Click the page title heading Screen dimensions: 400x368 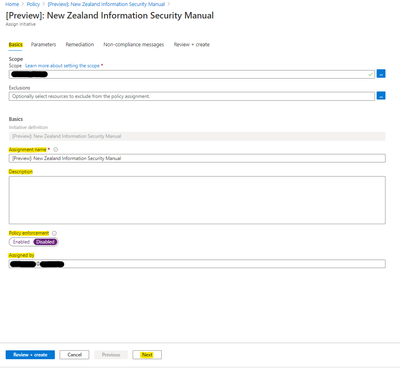pos(110,16)
